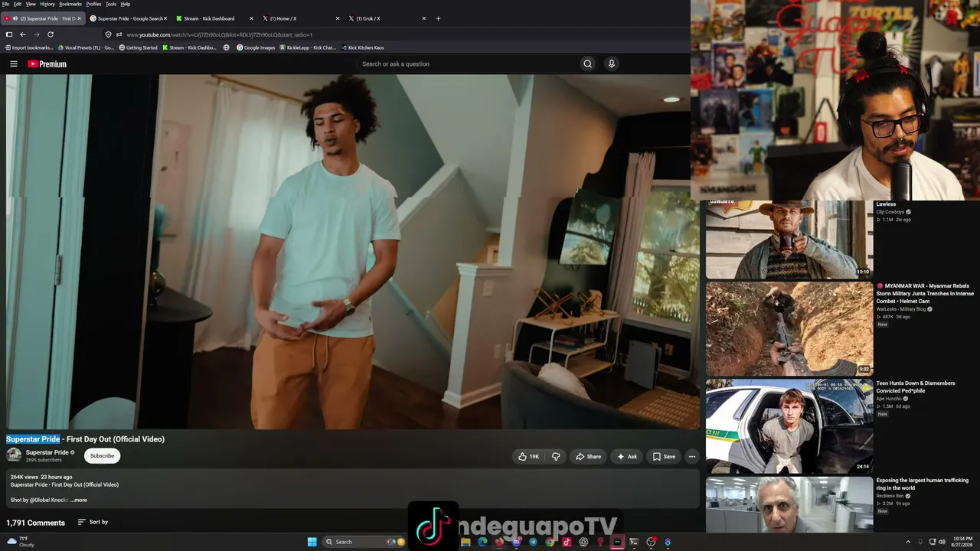This screenshot has height=551, width=980.
Task: Open Google Images bookmark
Action: coord(256,47)
